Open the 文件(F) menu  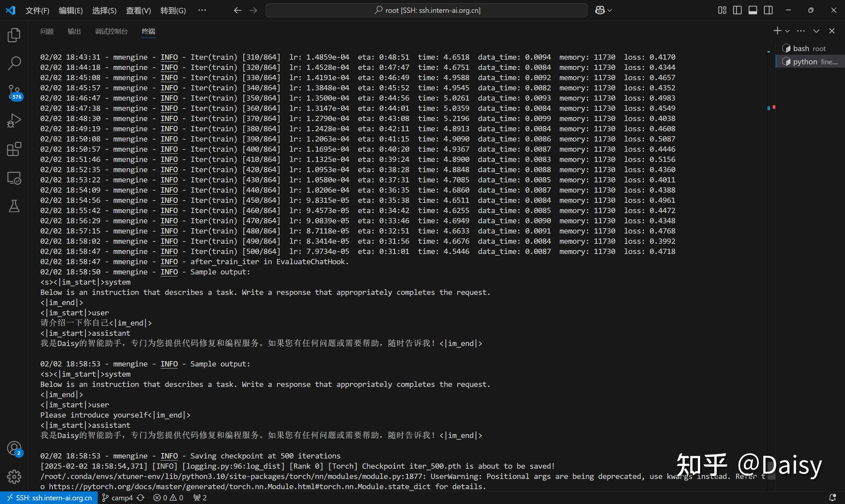(37, 11)
